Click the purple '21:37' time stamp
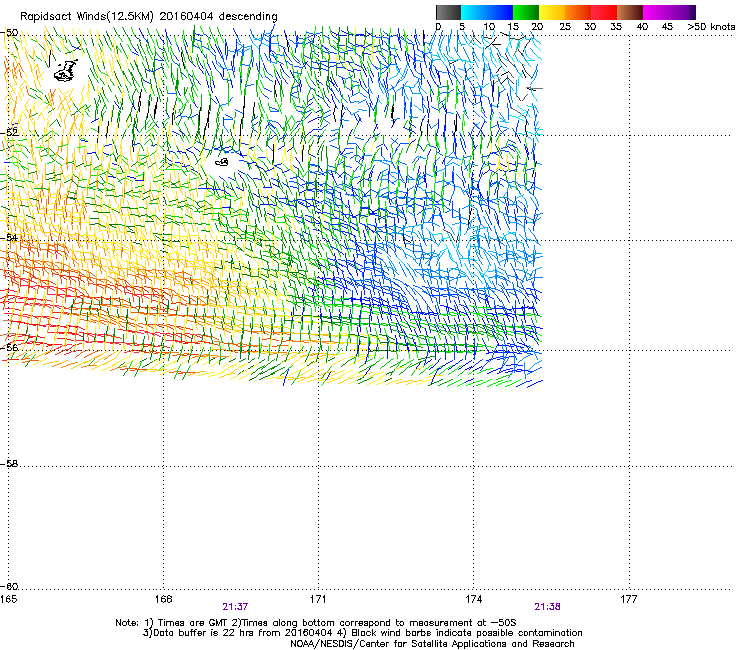Viewport: 740px width, 650px height. [x=235, y=607]
